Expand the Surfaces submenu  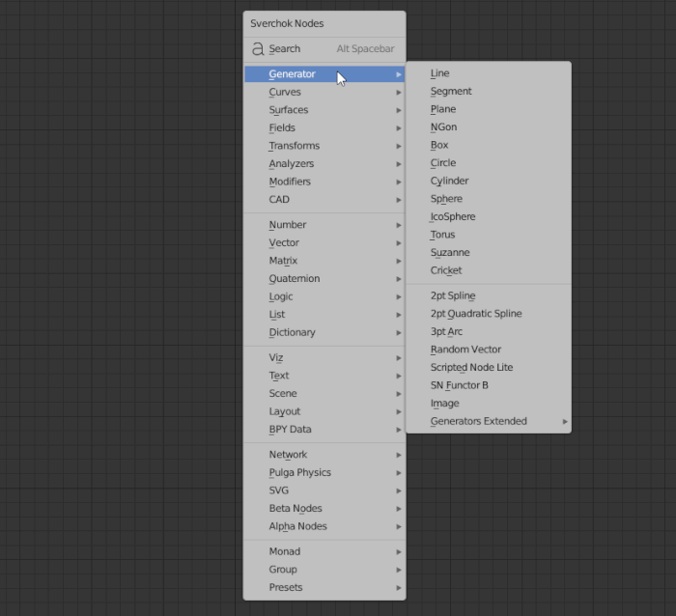[324, 110]
